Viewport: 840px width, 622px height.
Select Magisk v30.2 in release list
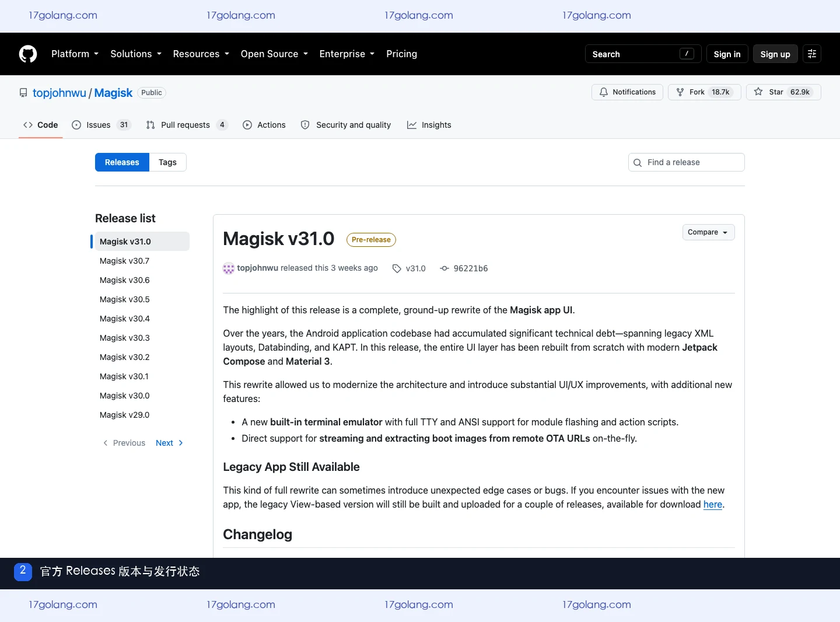coord(142,357)
